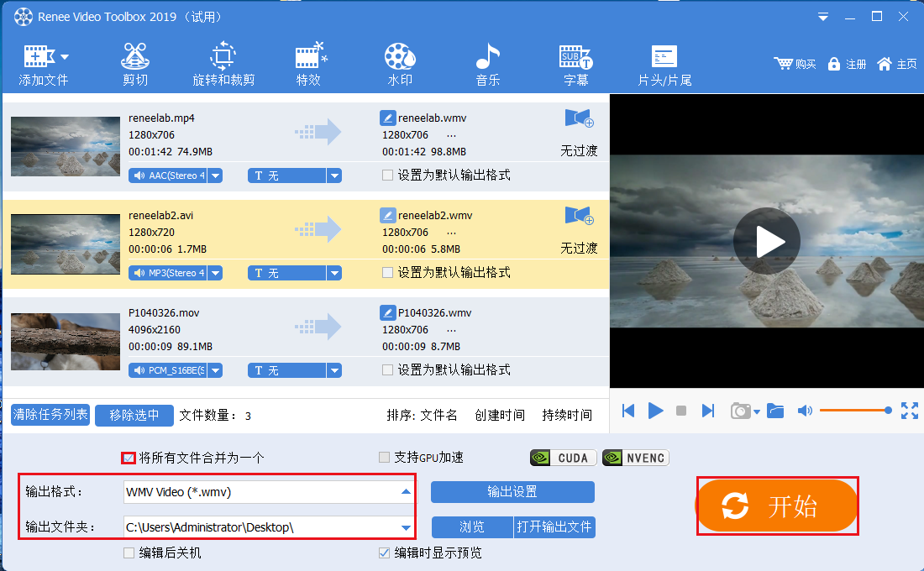Expand the 输出格式 WMV Video dropdown
This screenshot has height=571, width=924.
click(x=406, y=491)
